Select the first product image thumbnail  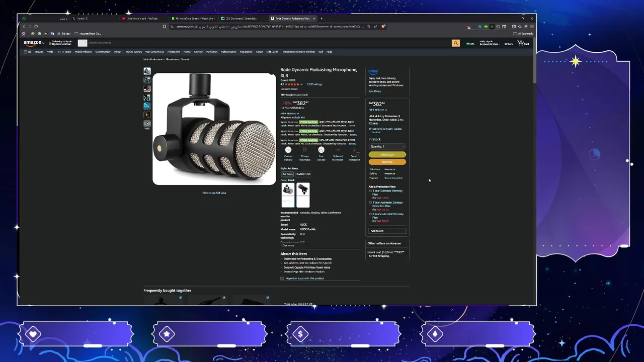click(147, 71)
